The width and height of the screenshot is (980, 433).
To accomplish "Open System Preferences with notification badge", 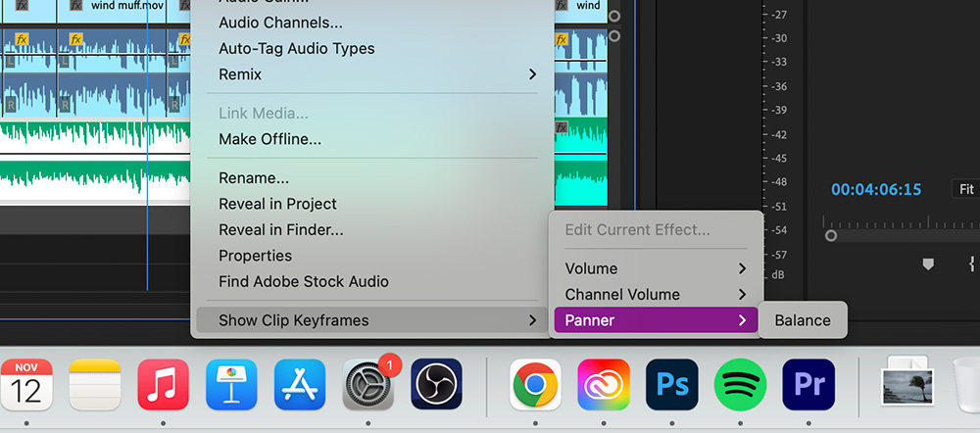I will [x=368, y=384].
